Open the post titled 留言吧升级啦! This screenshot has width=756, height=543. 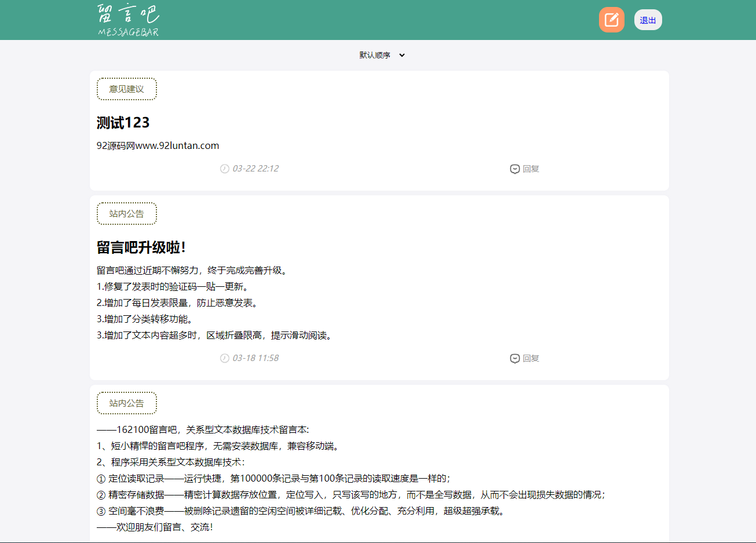point(141,247)
